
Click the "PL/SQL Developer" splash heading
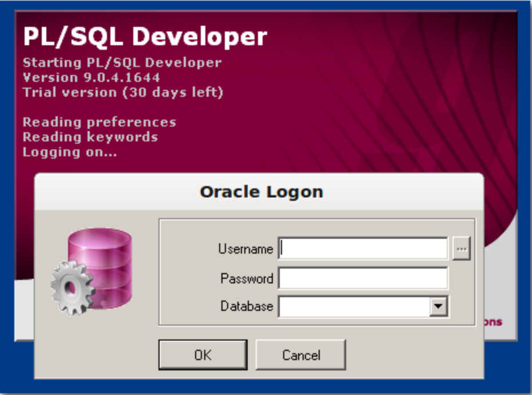point(145,37)
